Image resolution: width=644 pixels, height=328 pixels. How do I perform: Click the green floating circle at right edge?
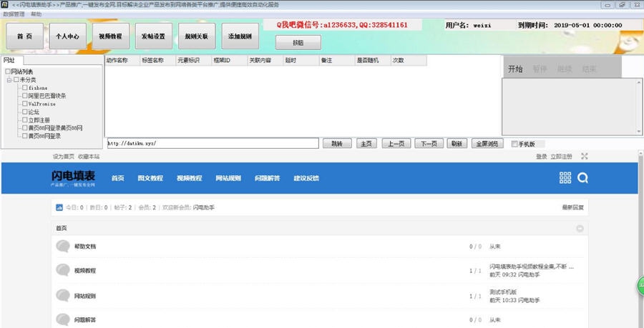pos(640,286)
